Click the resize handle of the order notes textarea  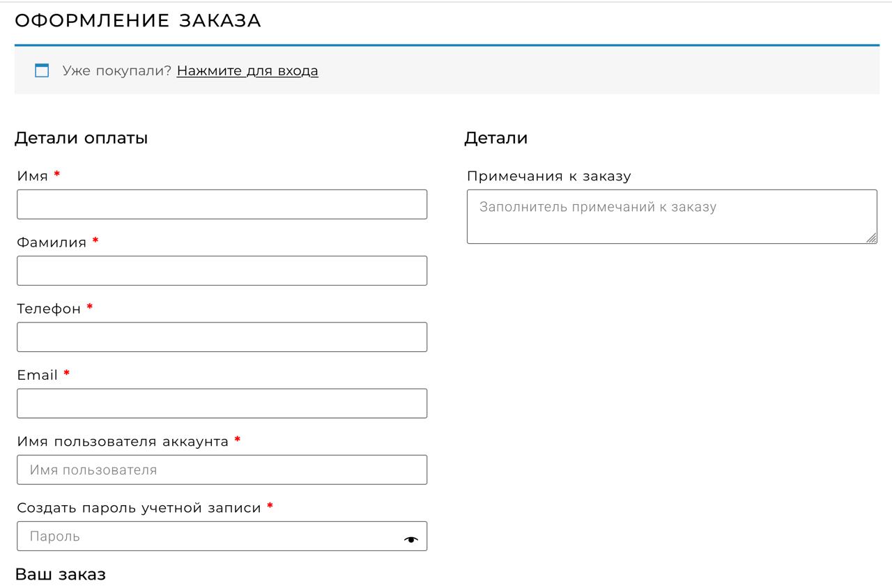coord(871,238)
